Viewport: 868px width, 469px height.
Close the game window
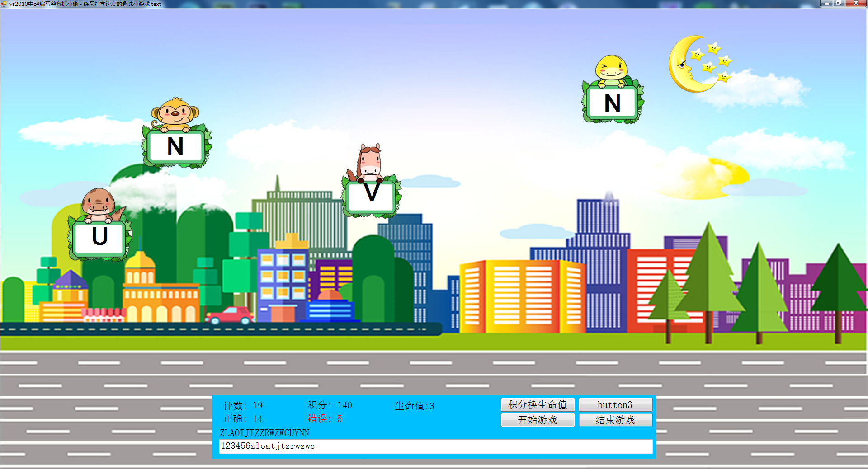(x=855, y=3)
